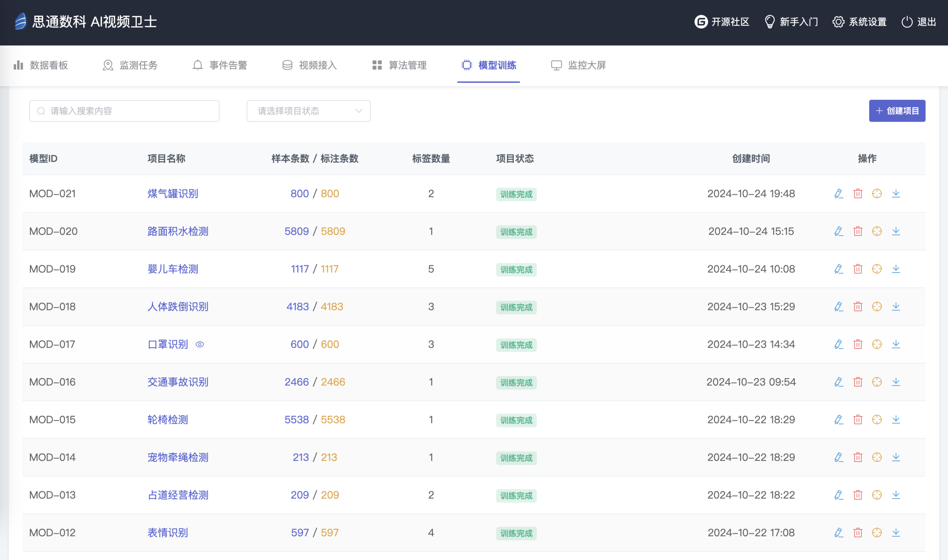Click edit icon for MOD-021 row
This screenshot has height=560, width=948.
[838, 193]
